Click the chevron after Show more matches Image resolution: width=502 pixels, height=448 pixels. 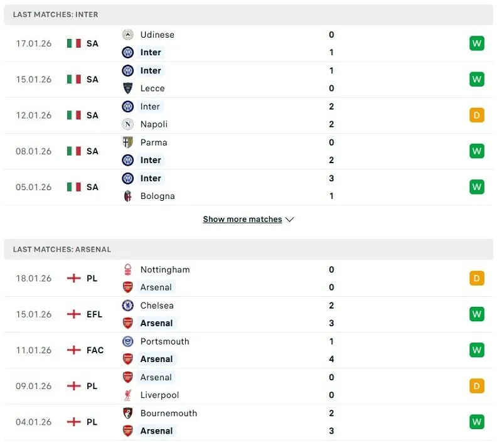(x=289, y=220)
